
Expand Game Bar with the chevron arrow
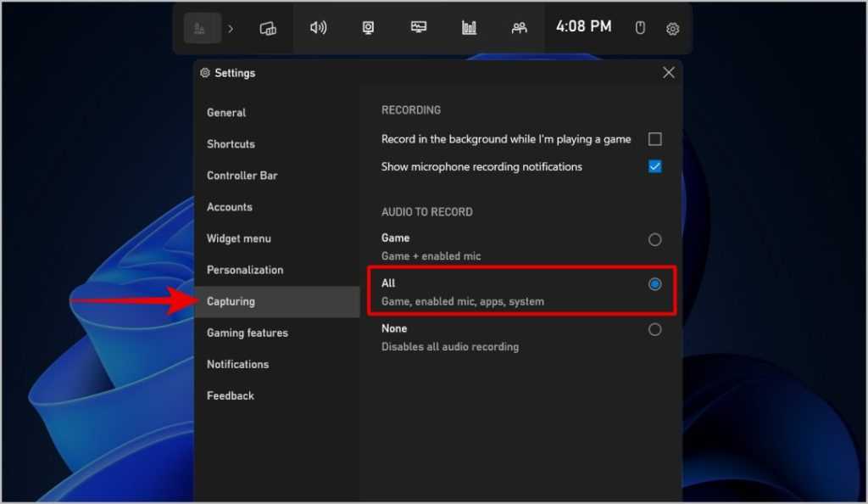coord(231,28)
